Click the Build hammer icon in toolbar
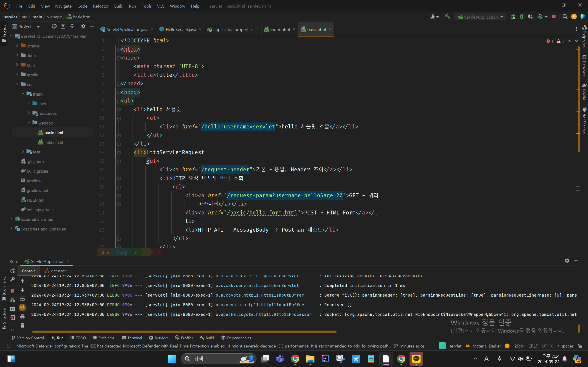Screen dimensions: 588x367 click(447, 17)
